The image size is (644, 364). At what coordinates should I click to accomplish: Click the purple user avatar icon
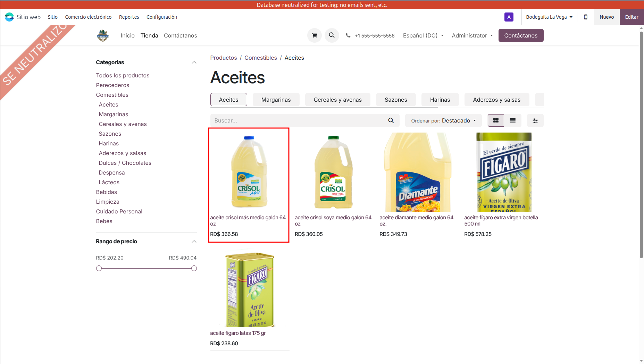click(x=509, y=17)
